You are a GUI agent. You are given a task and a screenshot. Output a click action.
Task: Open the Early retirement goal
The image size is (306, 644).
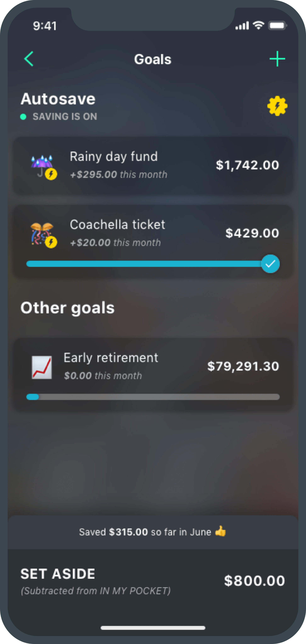tap(153, 366)
